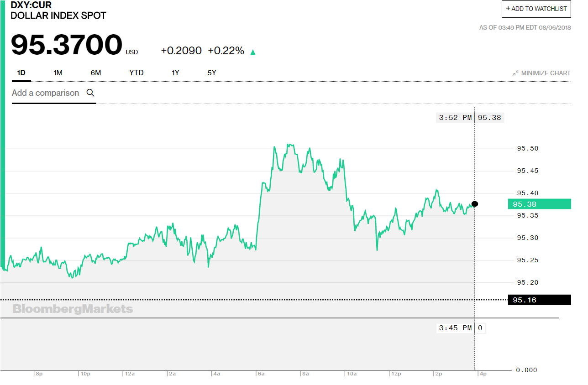Click the Add a comparison input field

pyautogui.click(x=46, y=93)
